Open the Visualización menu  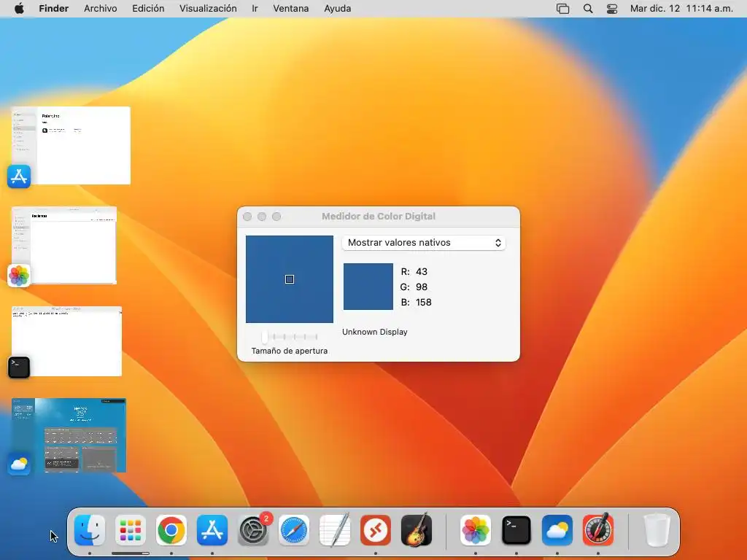click(x=208, y=9)
